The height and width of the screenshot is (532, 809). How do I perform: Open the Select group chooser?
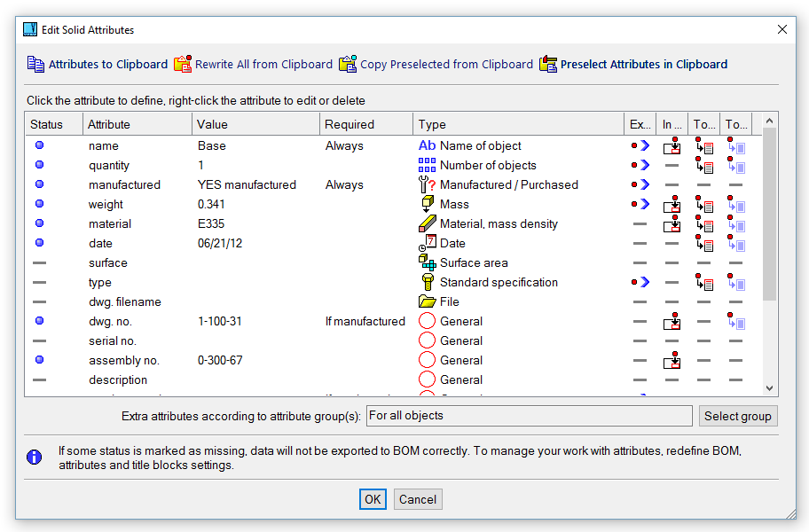coord(737,416)
